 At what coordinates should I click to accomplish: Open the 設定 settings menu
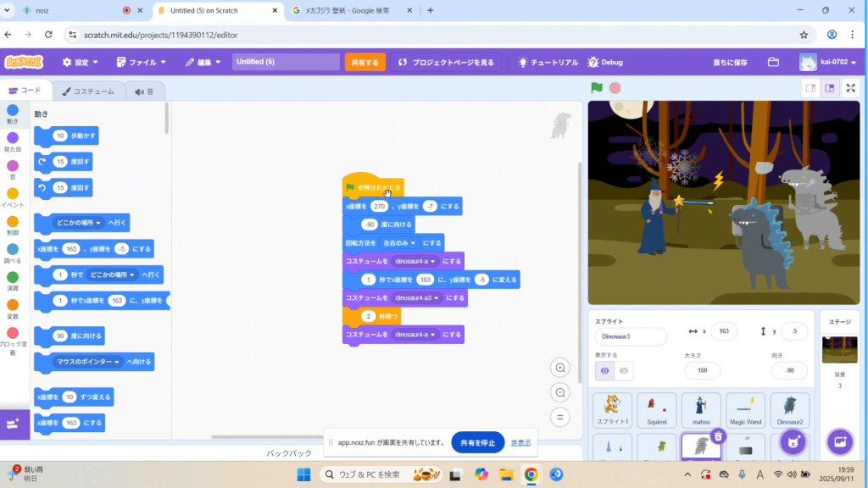pyautogui.click(x=81, y=62)
